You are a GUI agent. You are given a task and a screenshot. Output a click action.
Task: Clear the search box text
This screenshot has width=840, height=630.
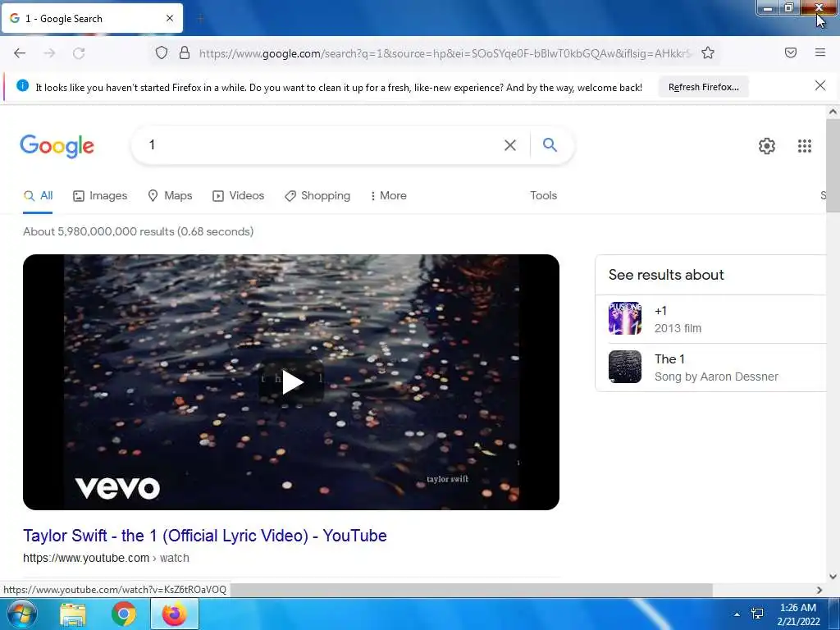[510, 145]
